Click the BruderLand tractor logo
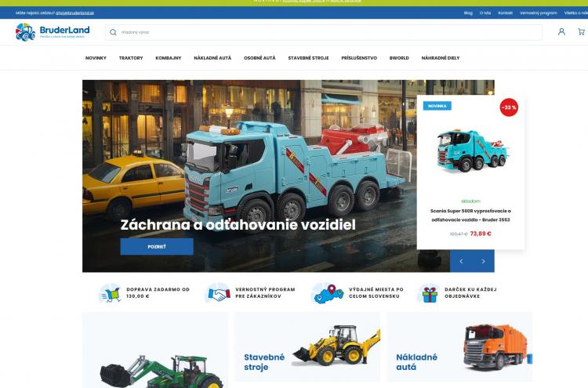Screen dimensions: 588x388 tap(53, 32)
